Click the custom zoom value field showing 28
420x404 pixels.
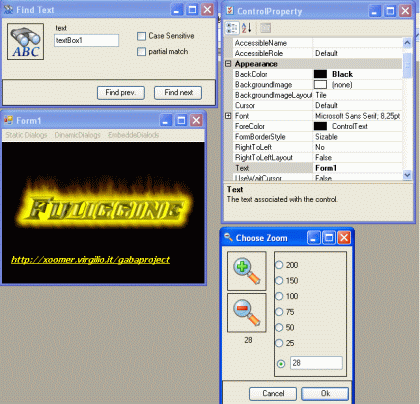tap(316, 363)
